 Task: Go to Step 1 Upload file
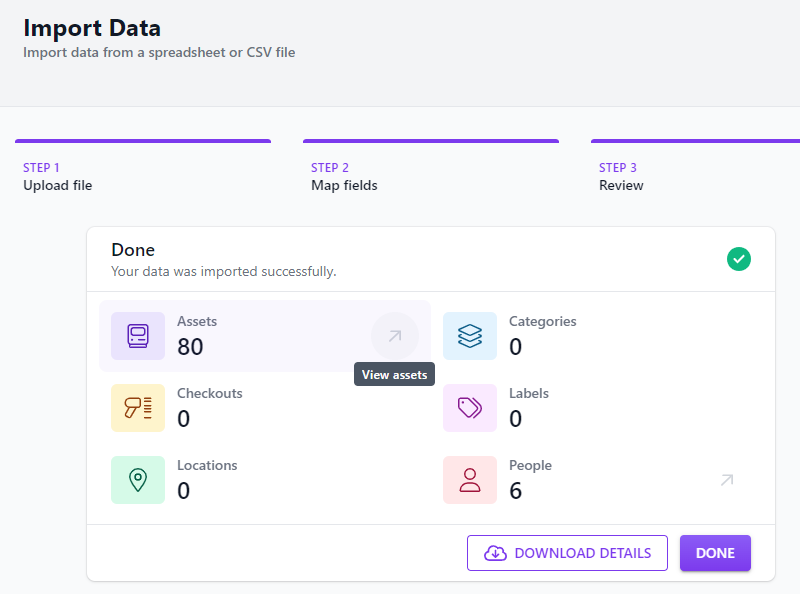point(143,166)
